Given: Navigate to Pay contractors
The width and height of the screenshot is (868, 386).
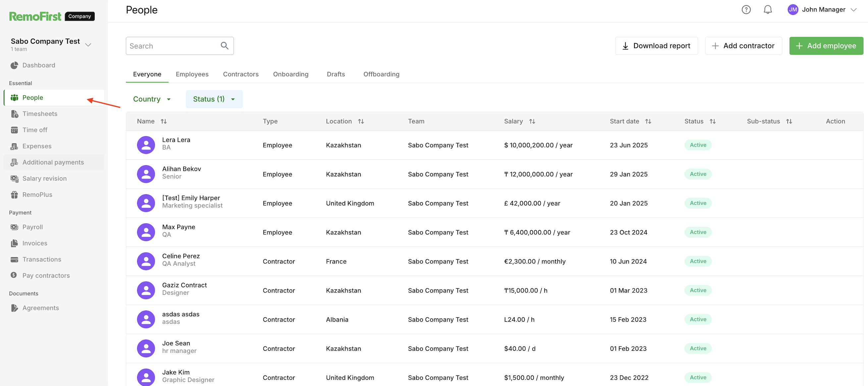Looking at the screenshot, I should tap(46, 275).
